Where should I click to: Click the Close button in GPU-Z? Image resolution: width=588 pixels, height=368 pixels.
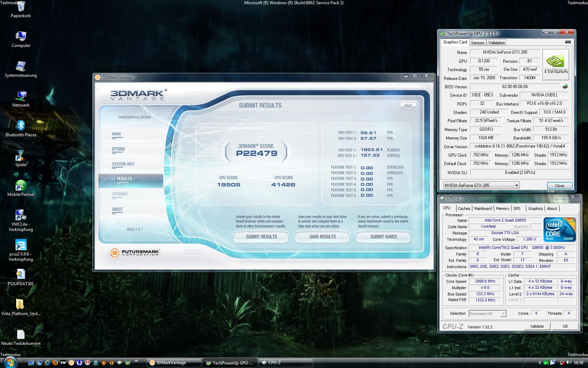(559, 186)
